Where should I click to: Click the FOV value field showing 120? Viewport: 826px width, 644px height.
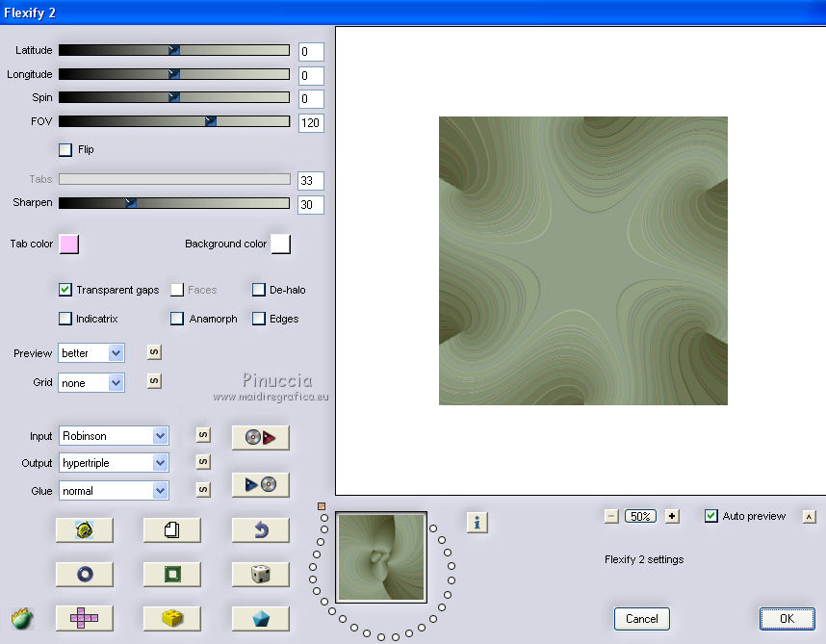tap(311, 123)
